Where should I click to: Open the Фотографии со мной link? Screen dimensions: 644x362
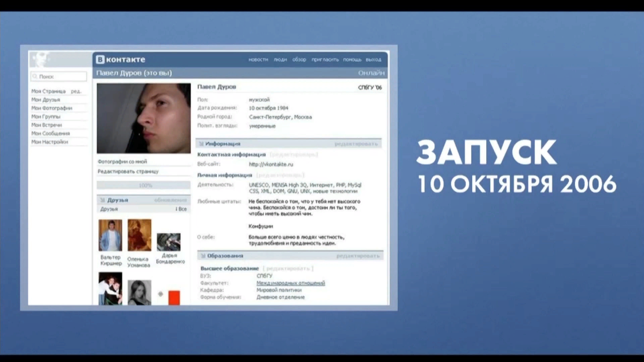122,161
